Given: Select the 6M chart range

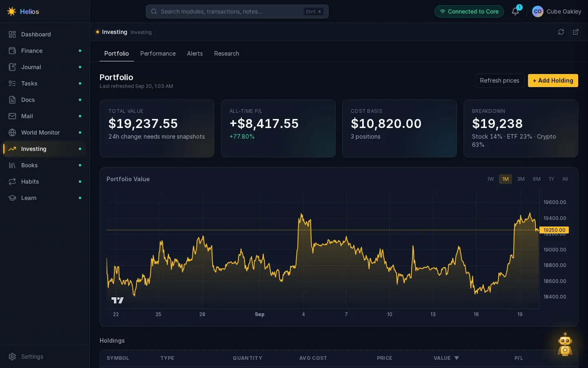Looking at the screenshot, I should click(537, 179).
